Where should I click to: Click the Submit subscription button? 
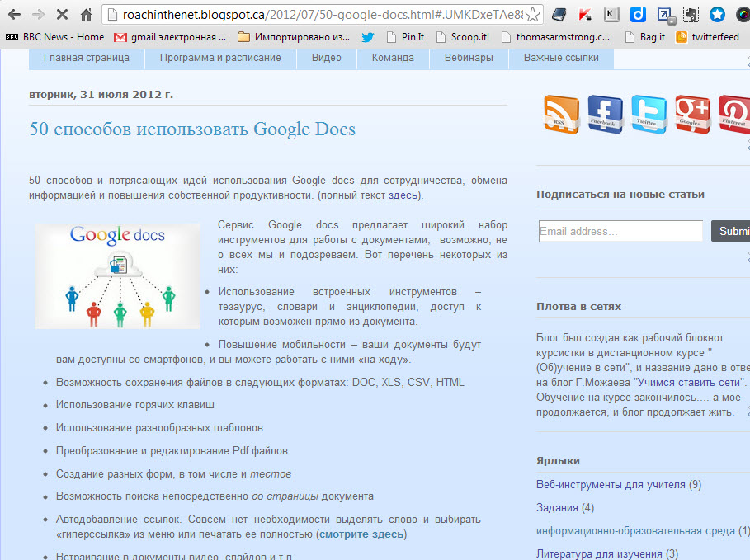click(730, 231)
